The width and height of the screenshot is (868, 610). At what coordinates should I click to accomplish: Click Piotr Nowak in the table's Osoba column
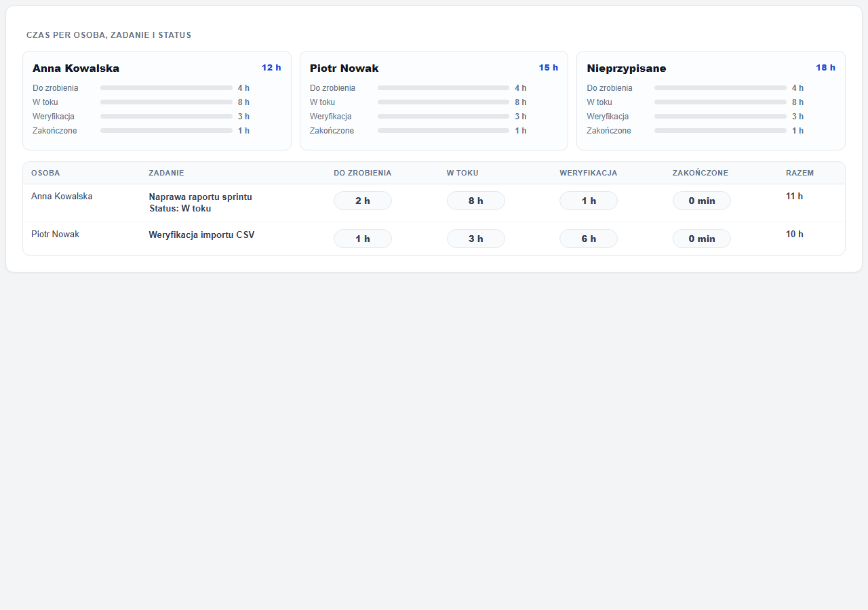(55, 235)
